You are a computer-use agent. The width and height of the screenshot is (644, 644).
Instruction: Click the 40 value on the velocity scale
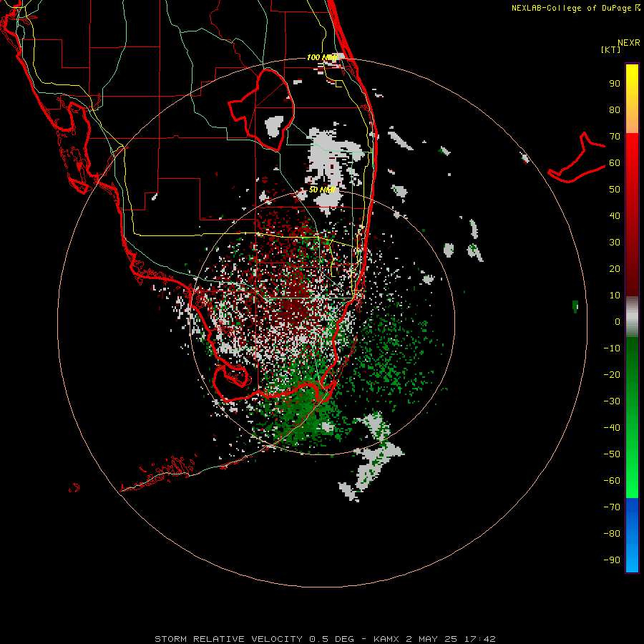[x=615, y=216]
